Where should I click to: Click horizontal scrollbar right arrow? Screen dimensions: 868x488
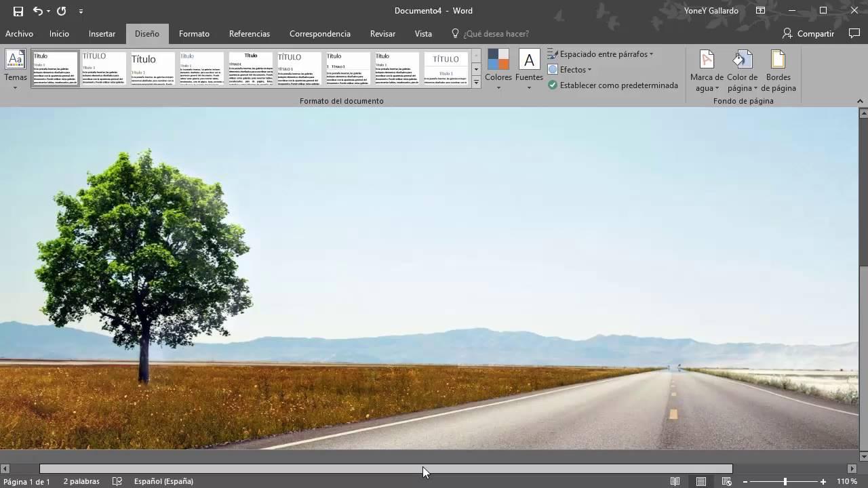(x=852, y=468)
